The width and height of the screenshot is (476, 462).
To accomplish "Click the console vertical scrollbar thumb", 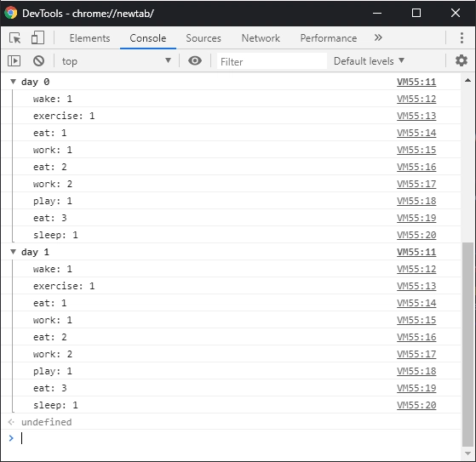I will (x=467, y=345).
